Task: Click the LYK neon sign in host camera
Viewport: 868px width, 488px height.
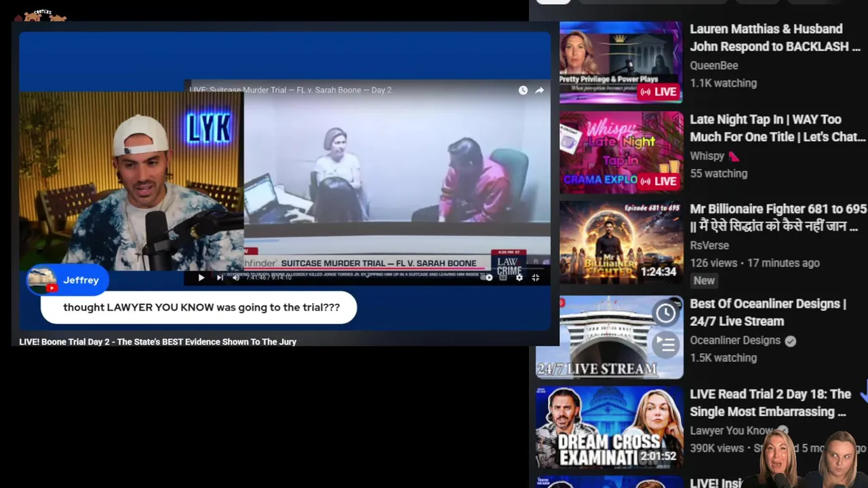Action: pos(209,127)
